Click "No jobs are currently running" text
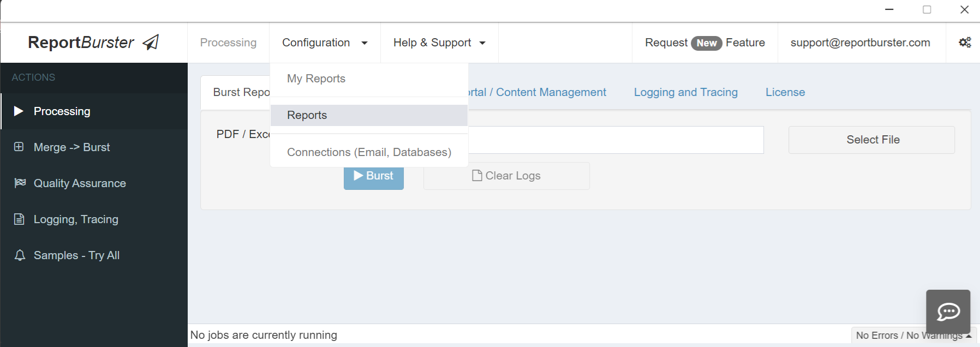The height and width of the screenshot is (347, 980). [264, 335]
